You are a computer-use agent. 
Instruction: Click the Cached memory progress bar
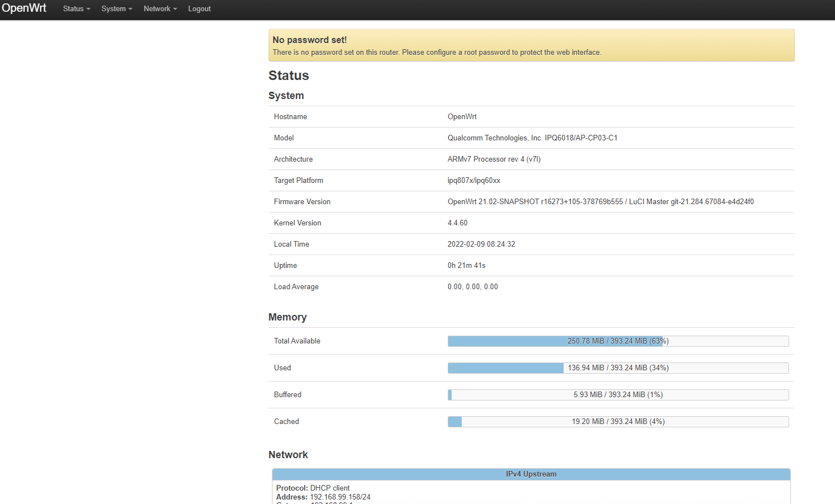(618, 422)
